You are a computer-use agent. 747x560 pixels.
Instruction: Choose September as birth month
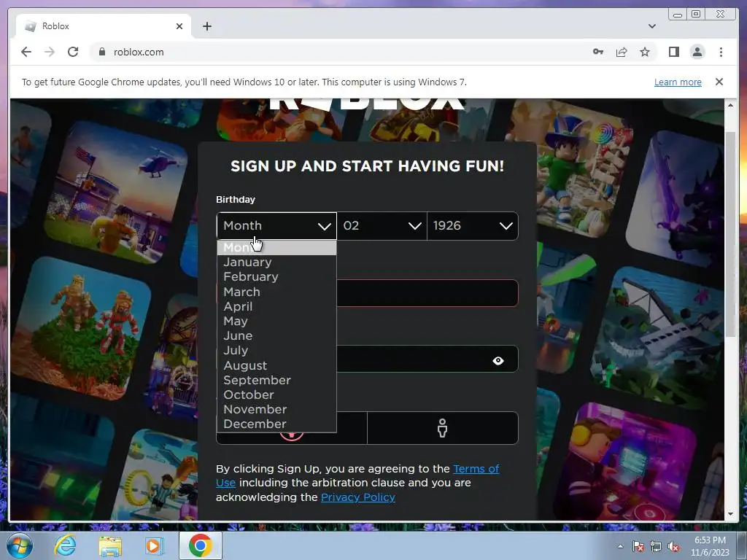276,381
